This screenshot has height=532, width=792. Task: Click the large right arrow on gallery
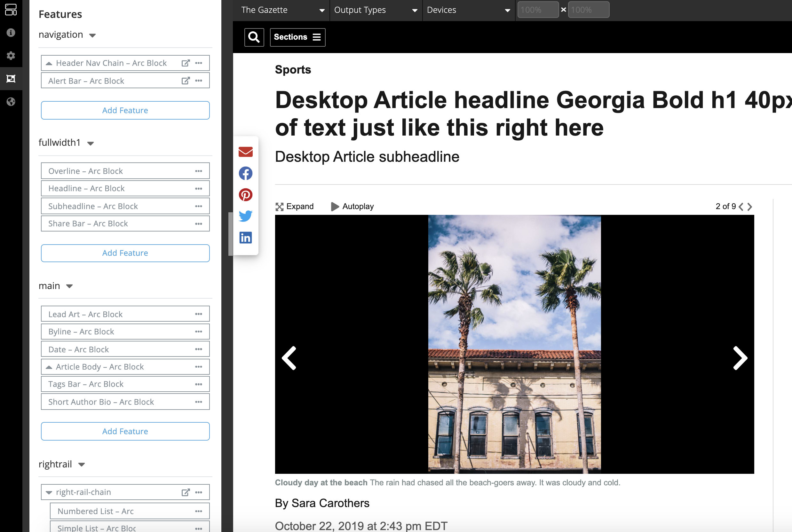pyautogui.click(x=740, y=358)
